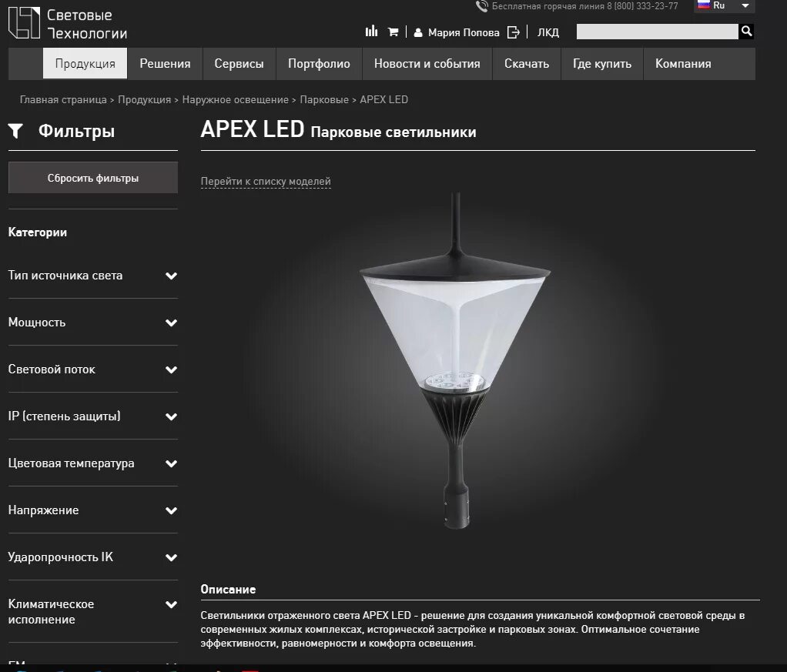
Task: Click the ЛКД link
Action: pos(548,32)
